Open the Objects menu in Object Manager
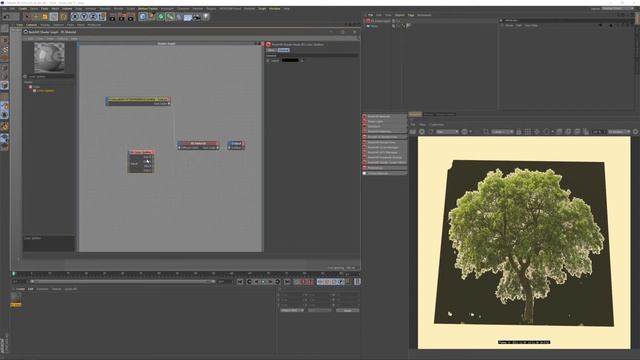The height and width of the screenshot is (360, 640). click(399, 15)
